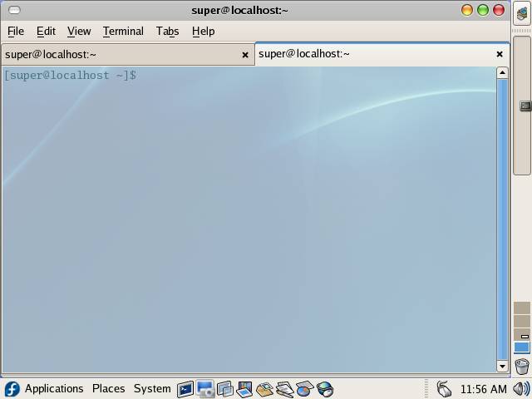Click the globe web browser launcher icon
This screenshot has width=532, height=399.
(325, 389)
